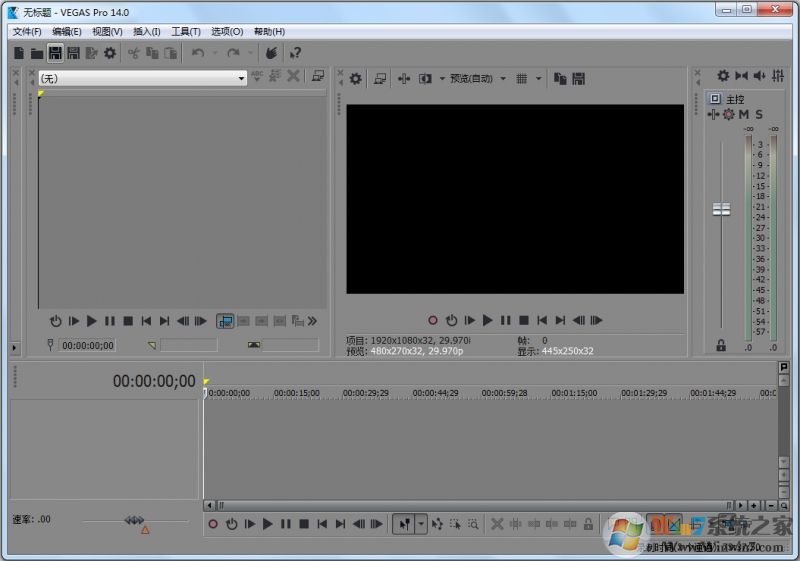This screenshot has width=800, height=561.
Task: Click Play in the timeline transport bar
Action: [x=267, y=524]
